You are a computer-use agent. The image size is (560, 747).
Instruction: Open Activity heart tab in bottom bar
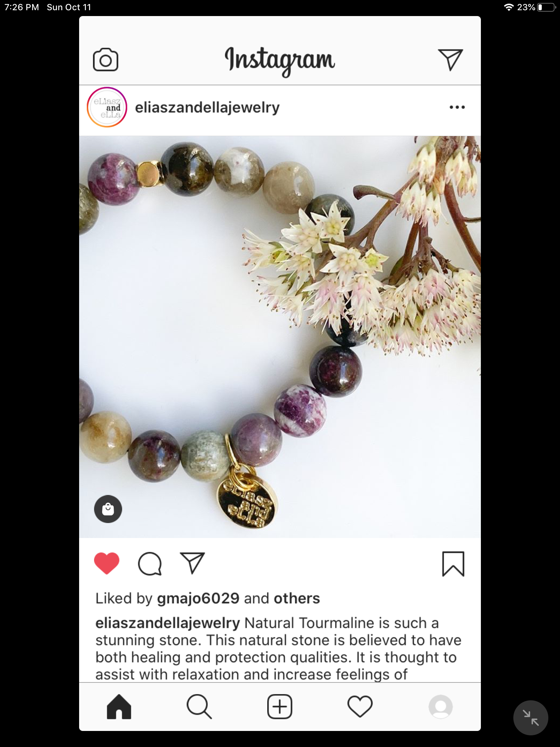click(360, 707)
